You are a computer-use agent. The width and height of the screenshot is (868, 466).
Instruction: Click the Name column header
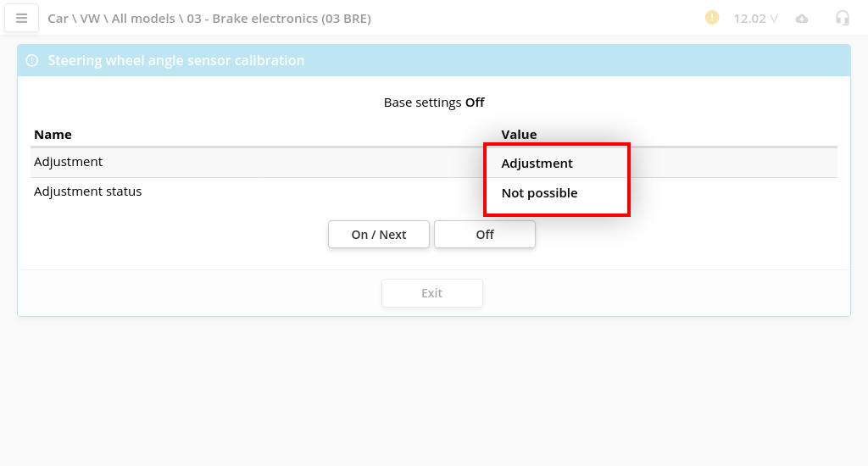tap(53, 135)
